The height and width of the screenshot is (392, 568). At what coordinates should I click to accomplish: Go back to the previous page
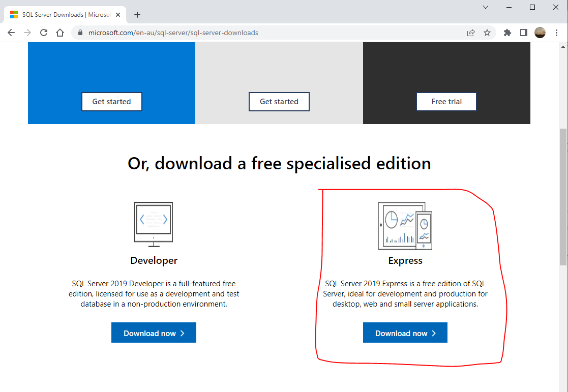(x=11, y=33)
